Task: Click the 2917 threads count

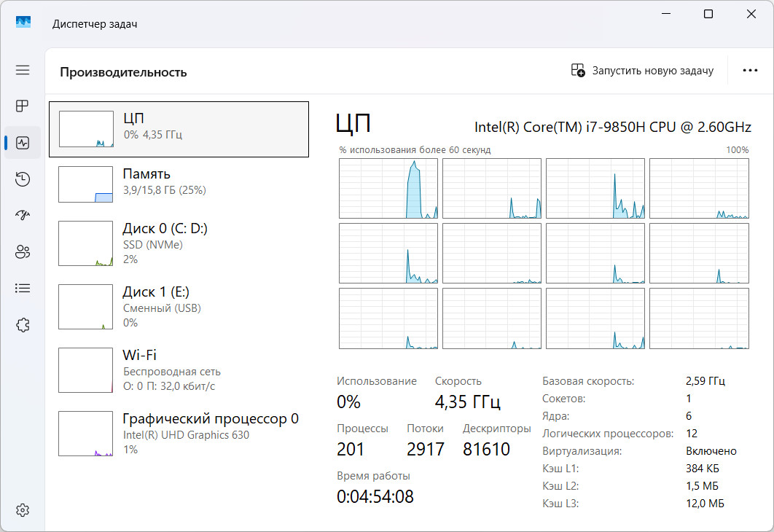Action: [426, 449]
